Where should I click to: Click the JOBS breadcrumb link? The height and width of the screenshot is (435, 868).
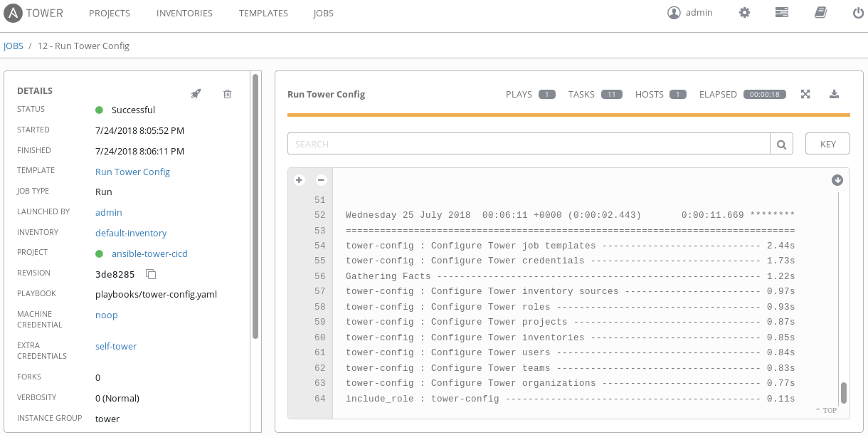pos(14,46)
